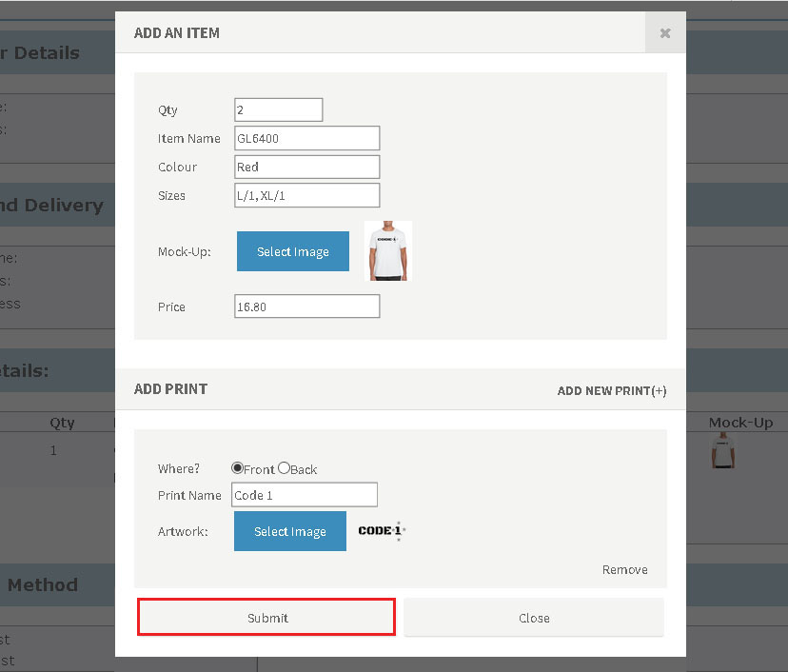Click the Print Name field with Code 1
788x672 pixels.
click(305, 495)
